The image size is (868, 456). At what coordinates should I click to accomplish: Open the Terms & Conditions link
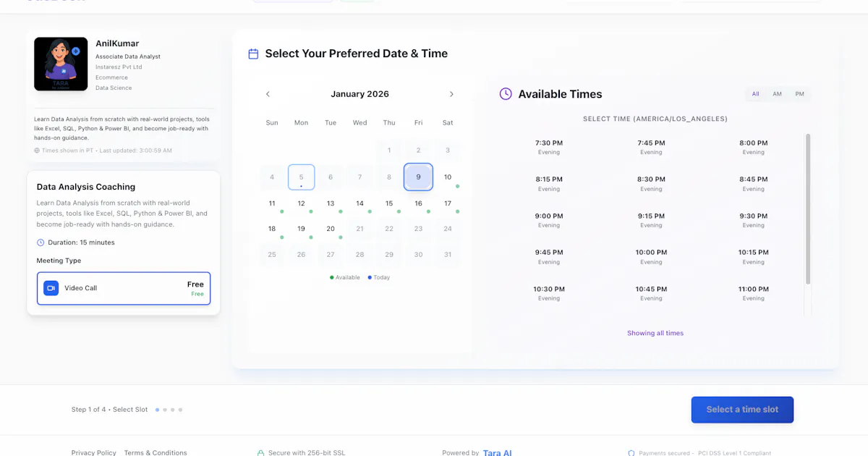click(156, 452)
